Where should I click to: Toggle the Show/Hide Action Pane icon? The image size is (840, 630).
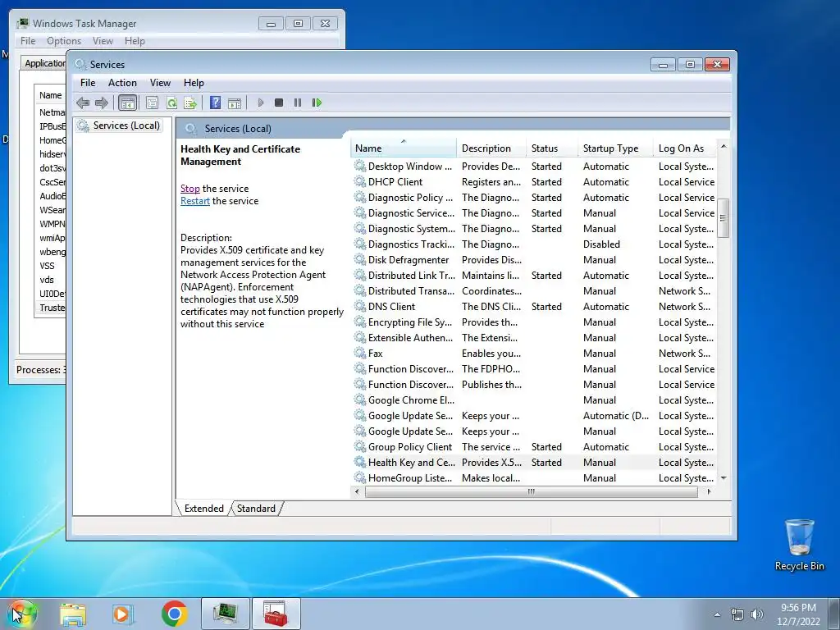[235, 103]
